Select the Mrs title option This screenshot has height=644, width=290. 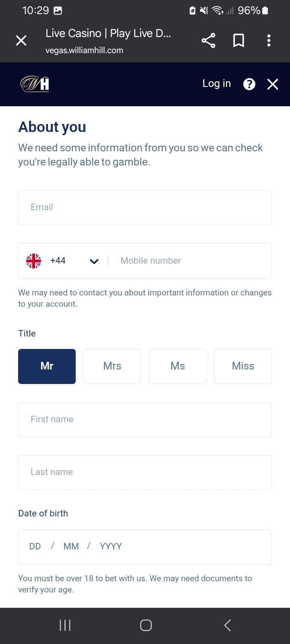point(112,366)
